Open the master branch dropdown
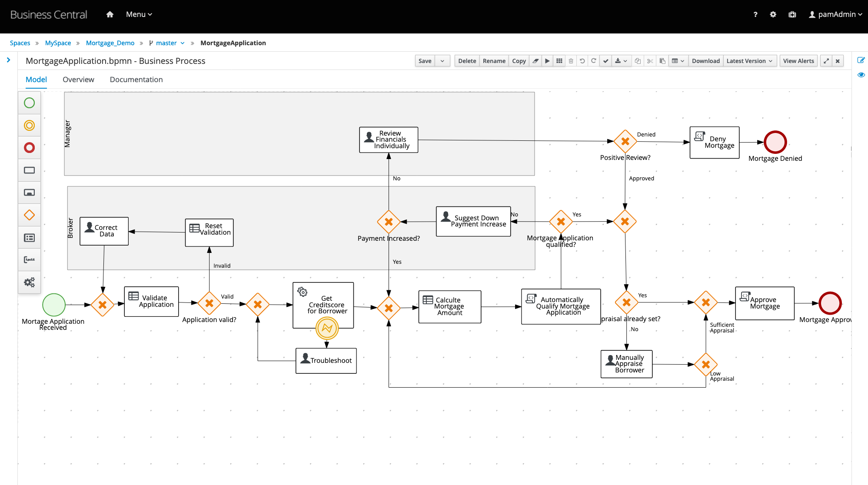Viewport: 868px width, 485px height. [x=167, y=43]
